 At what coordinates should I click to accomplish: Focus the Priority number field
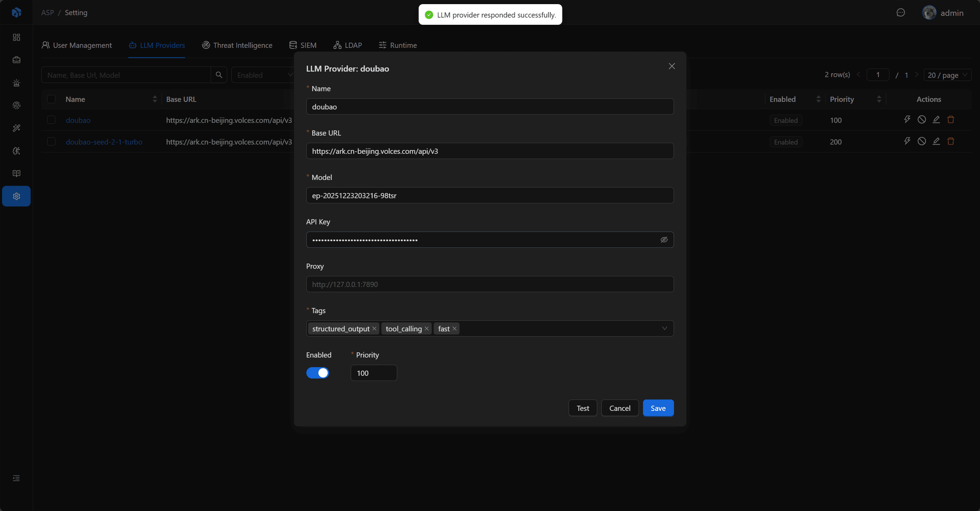pos(373,373)
